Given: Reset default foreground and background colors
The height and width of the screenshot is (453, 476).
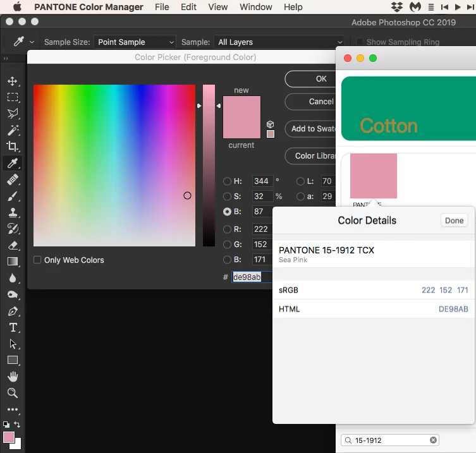Looking at the screenshot, I should (x=6, y=425).
